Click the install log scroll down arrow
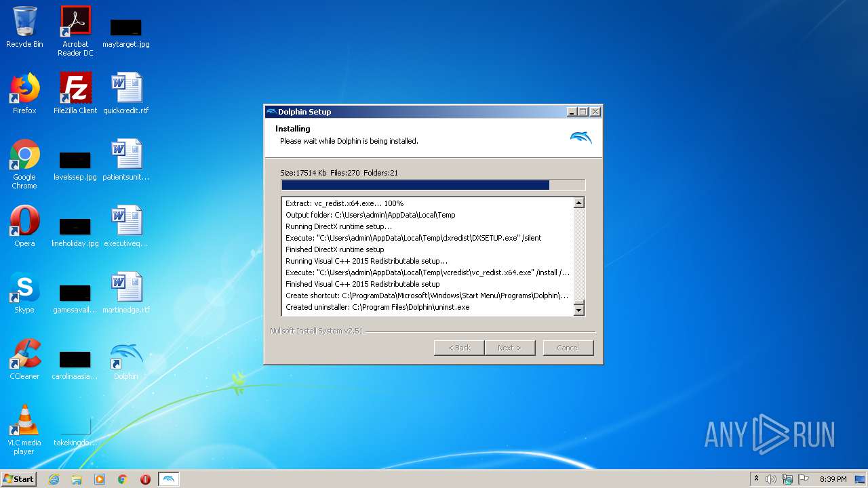 point(578,310)
